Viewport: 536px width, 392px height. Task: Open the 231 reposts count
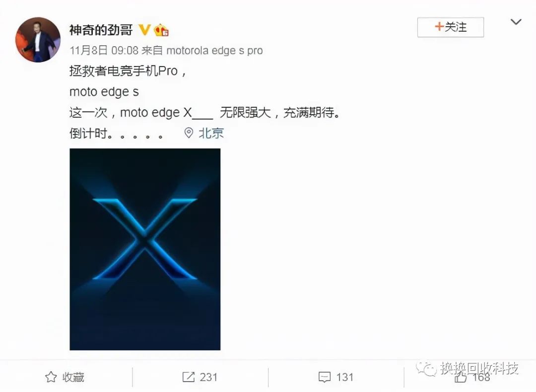tap(208, 377)
